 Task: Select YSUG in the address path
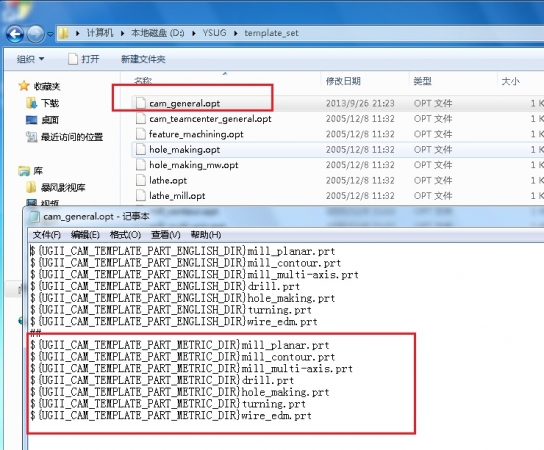pyautogui.click(x=214, y=33)
